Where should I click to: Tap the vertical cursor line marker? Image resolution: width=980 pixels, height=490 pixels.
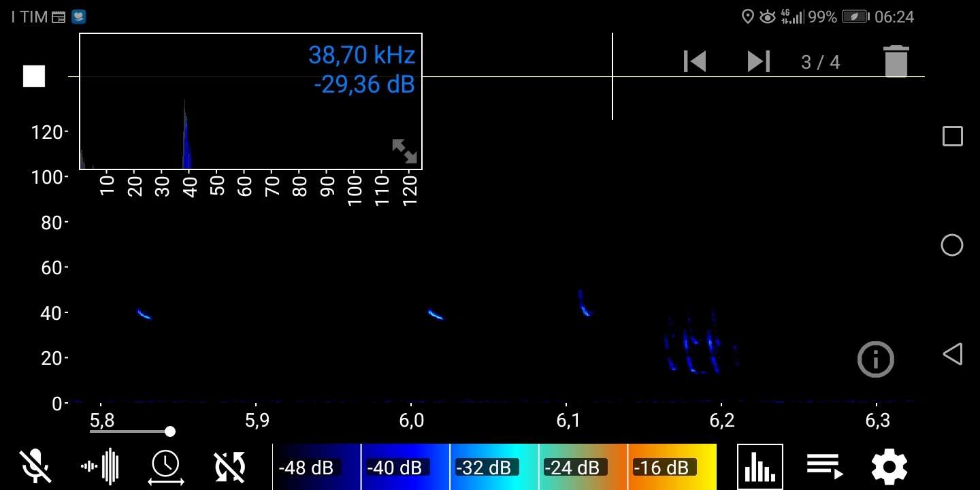(612, 76)
